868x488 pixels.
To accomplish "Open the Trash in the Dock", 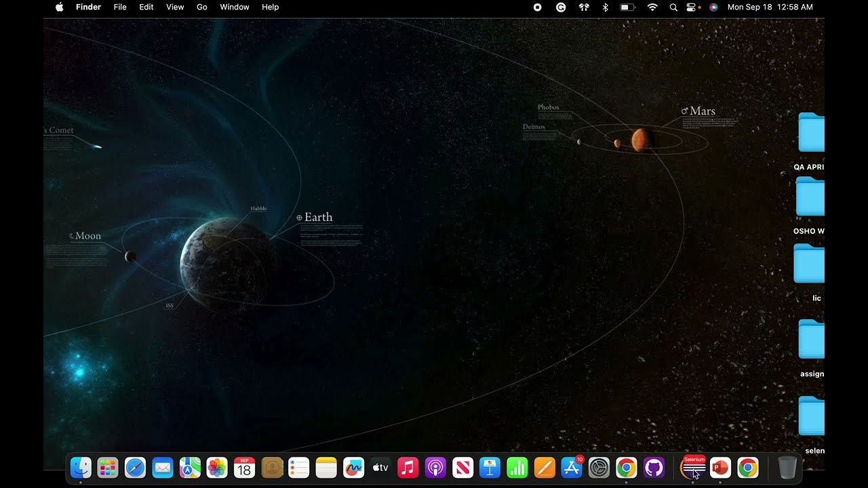I will point(787,468).
